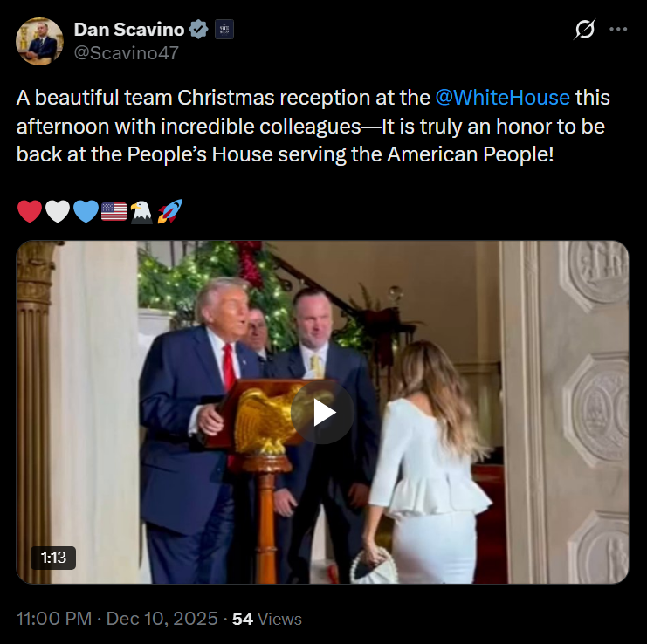Click the American flag emoji
Viewport: 647px width, 644px height.
[x=114, y=211]
